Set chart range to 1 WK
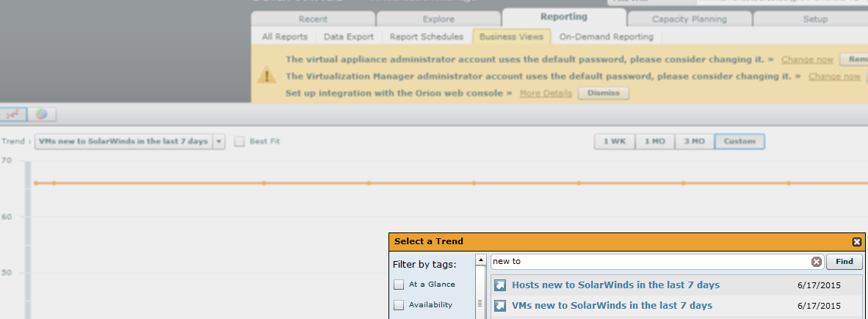868x319 pixels. tap(615, 142)
